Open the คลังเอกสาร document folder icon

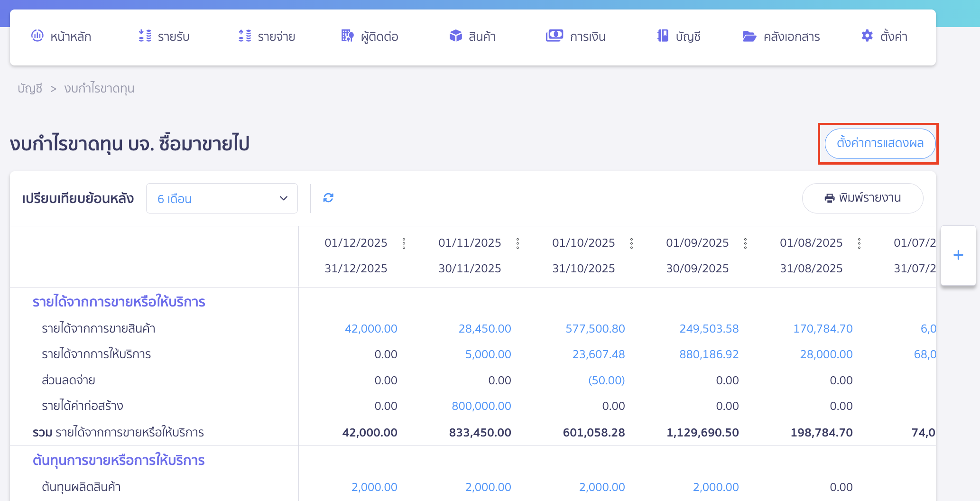(x=749, y=36)
